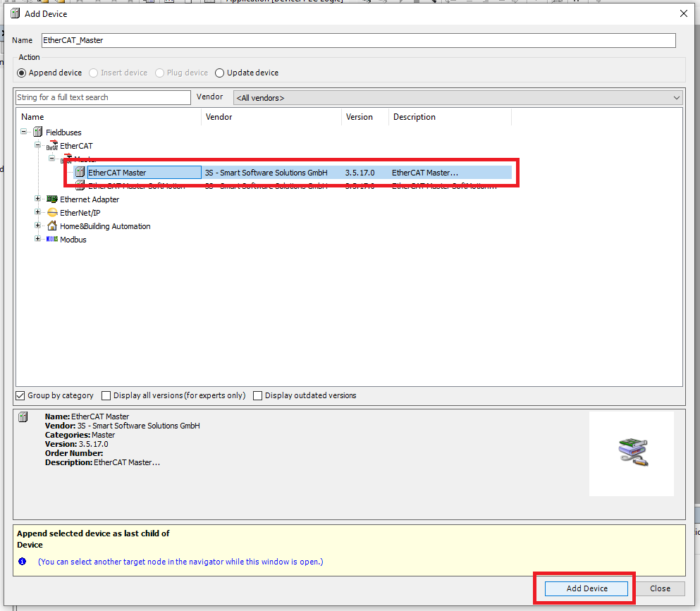Expand the Ethernet Adapter tree node
The image size is (700, 611).
pos(38,199)
